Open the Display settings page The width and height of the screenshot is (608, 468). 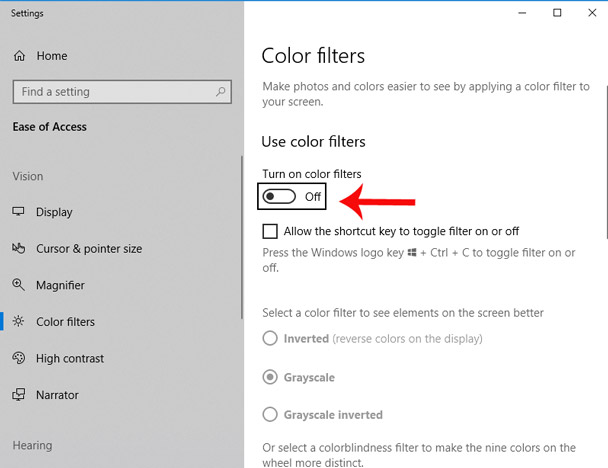[x=54, y=212]
